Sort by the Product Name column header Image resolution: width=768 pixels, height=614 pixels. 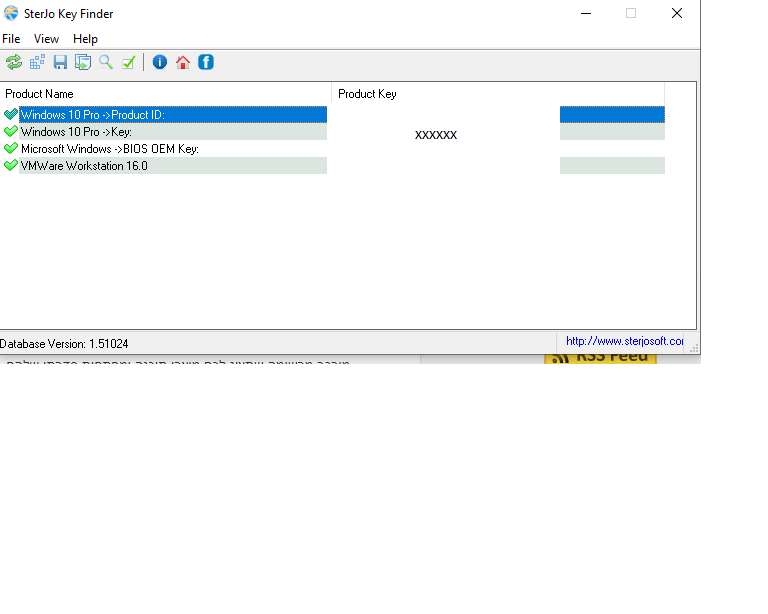166,94
